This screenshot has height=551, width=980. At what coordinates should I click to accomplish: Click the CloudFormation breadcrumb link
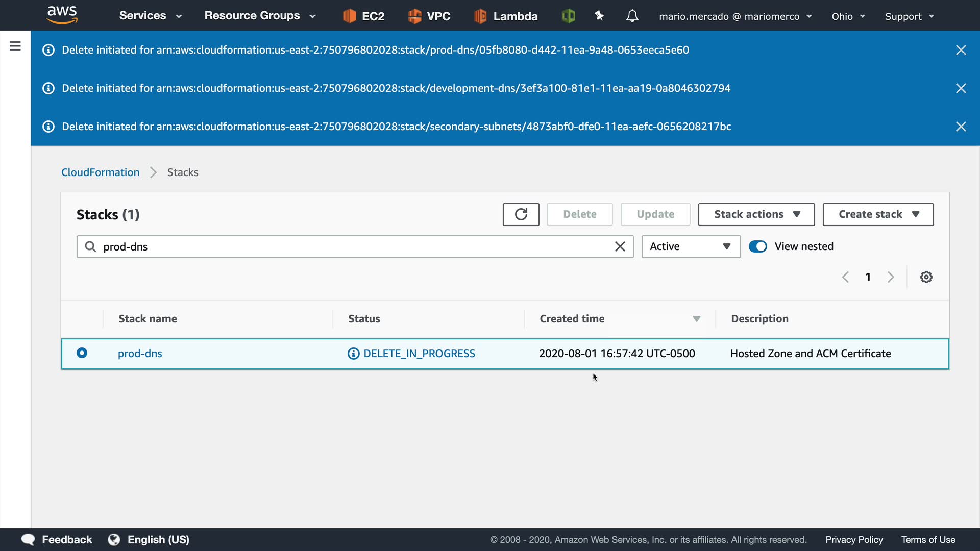pyautogui.click(x=100, y=172)
